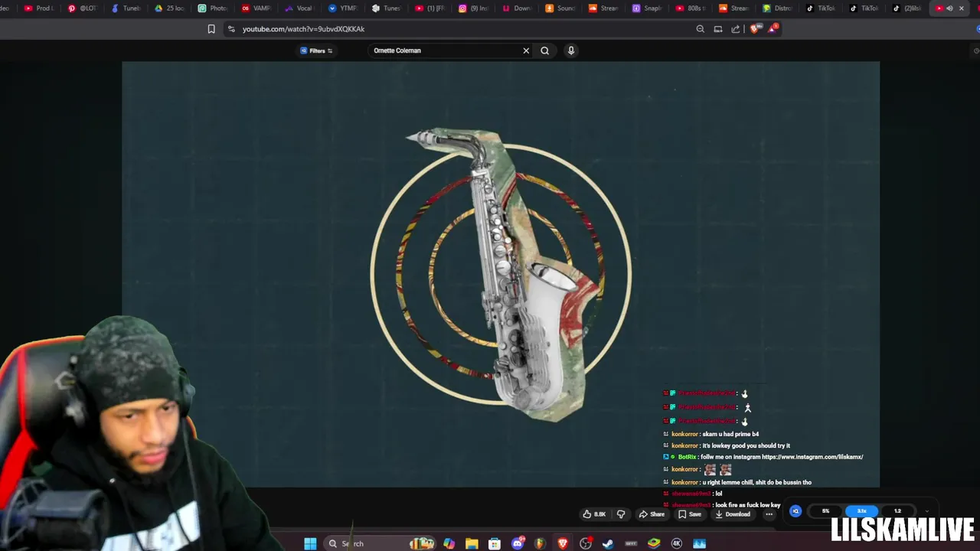
Task: Run the YouTube search with magnifier button
Action: 545,51
